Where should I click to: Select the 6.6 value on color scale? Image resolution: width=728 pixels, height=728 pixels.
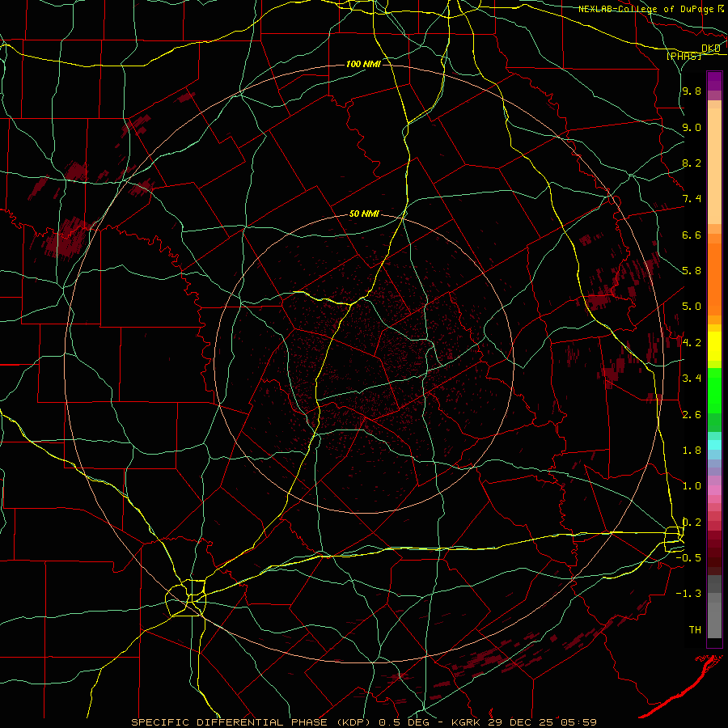pos(692,235)
